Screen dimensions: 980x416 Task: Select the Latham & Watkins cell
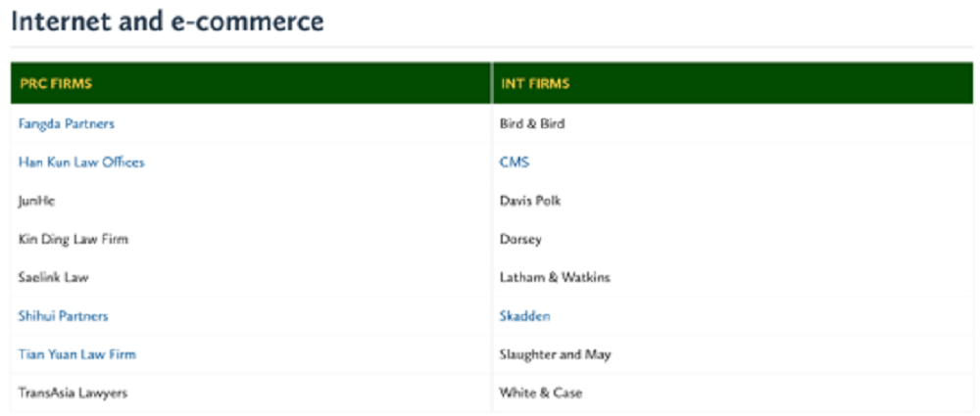[733, 278]
